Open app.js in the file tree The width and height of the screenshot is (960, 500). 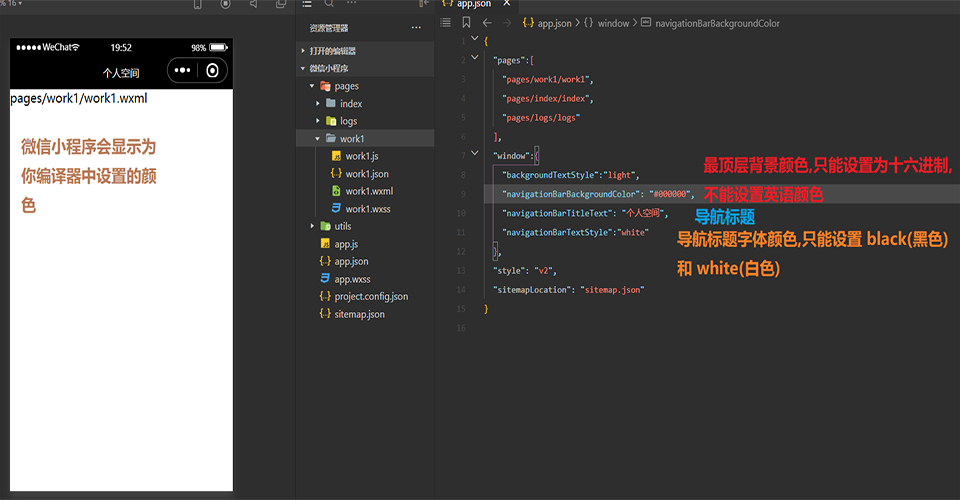coord(340,244)
